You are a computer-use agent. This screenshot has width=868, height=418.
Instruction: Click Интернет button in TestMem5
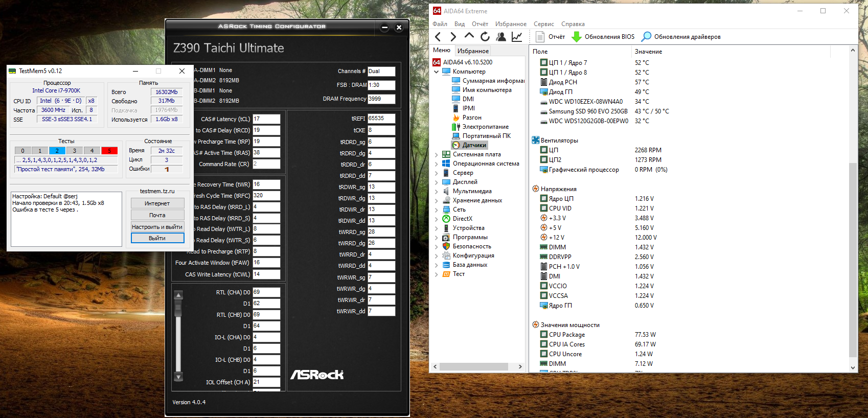pyautogui.click(x=157, y=203)
